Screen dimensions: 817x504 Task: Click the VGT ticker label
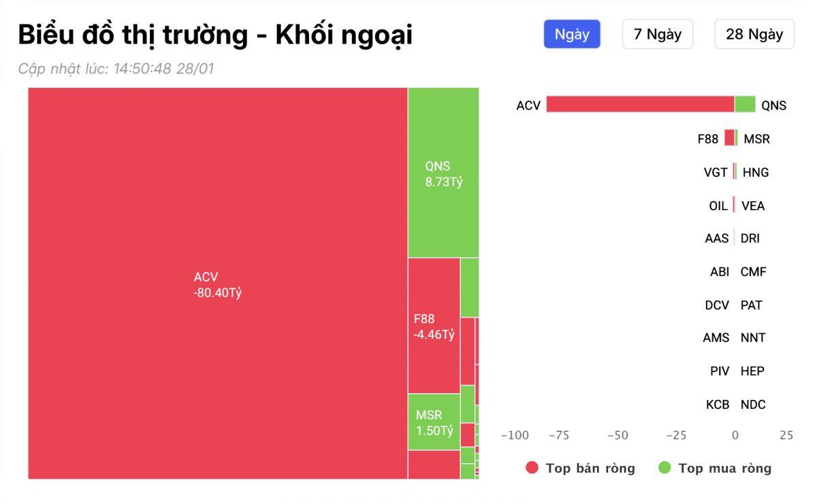(x=715, y=172)
